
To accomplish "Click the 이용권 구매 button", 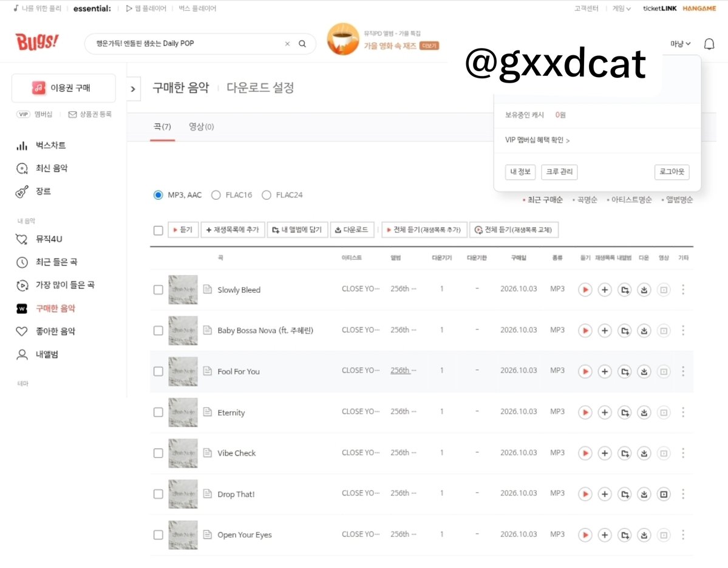I will coord(64,87).
